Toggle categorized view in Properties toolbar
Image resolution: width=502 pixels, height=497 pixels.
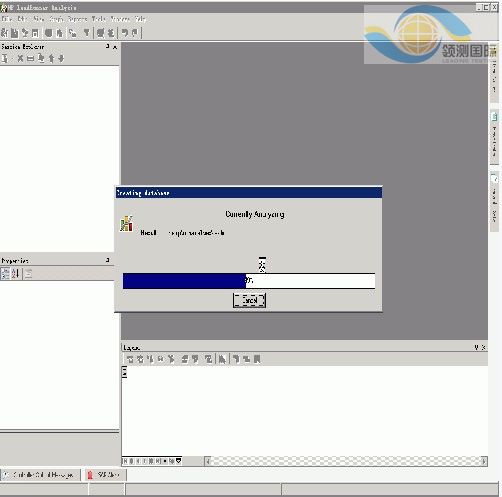[x=5, y=274]
